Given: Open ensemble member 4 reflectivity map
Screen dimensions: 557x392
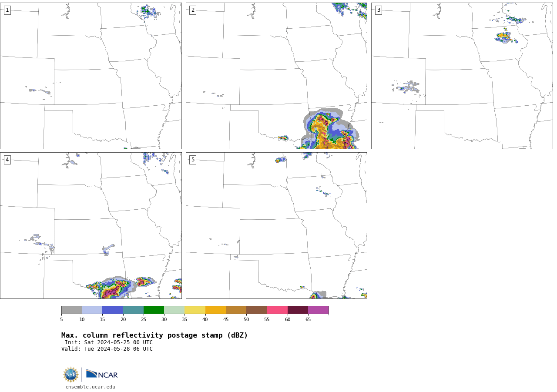Looking at the screenshot, I should click(x=91, y=225).
